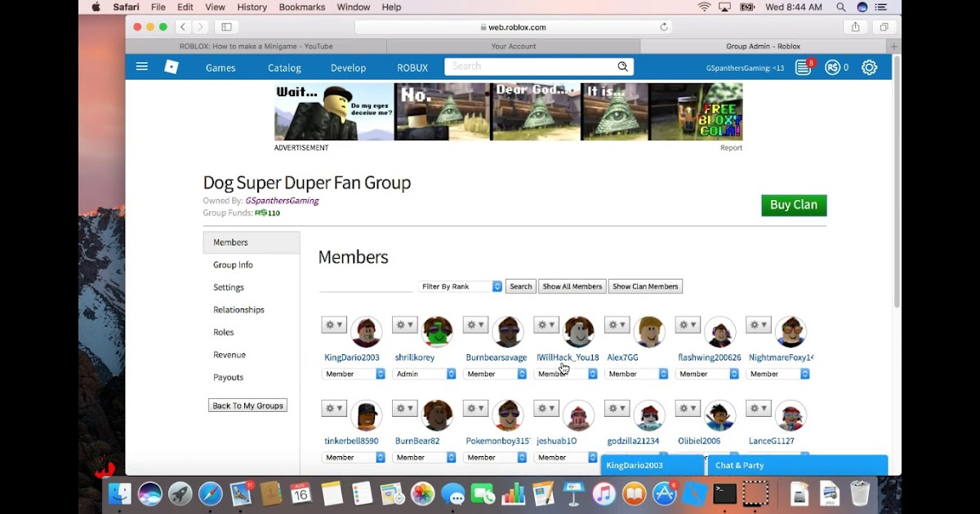Viewport: 980px width, 514px height.
Task: Open Trash in the dock
Action: (x=860, y=494)
